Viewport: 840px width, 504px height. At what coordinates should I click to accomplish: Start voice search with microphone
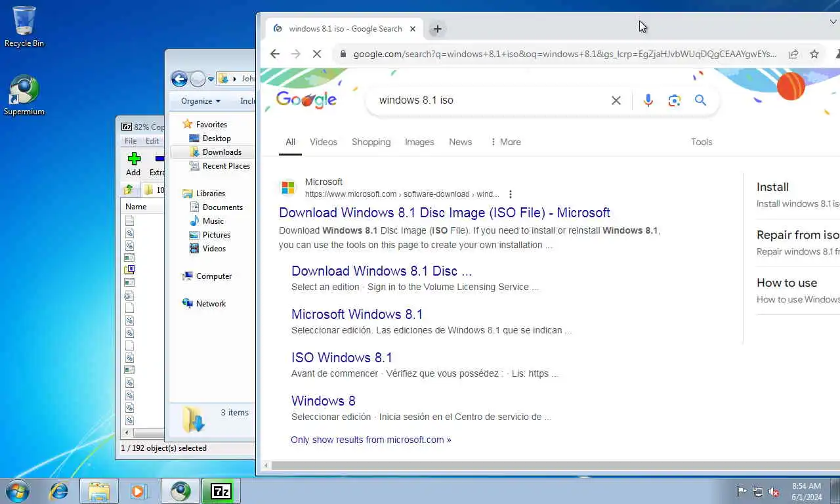648,100
